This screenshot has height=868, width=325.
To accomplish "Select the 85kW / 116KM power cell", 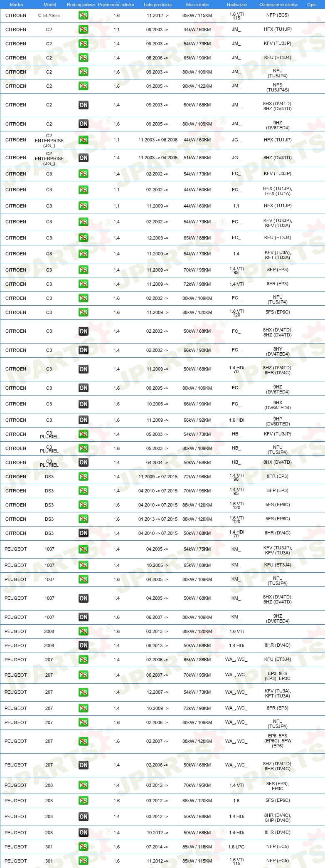I will 197,847.
